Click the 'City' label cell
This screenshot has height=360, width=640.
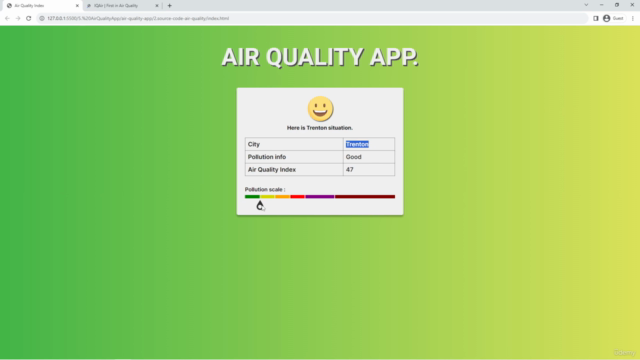point(294,144)
